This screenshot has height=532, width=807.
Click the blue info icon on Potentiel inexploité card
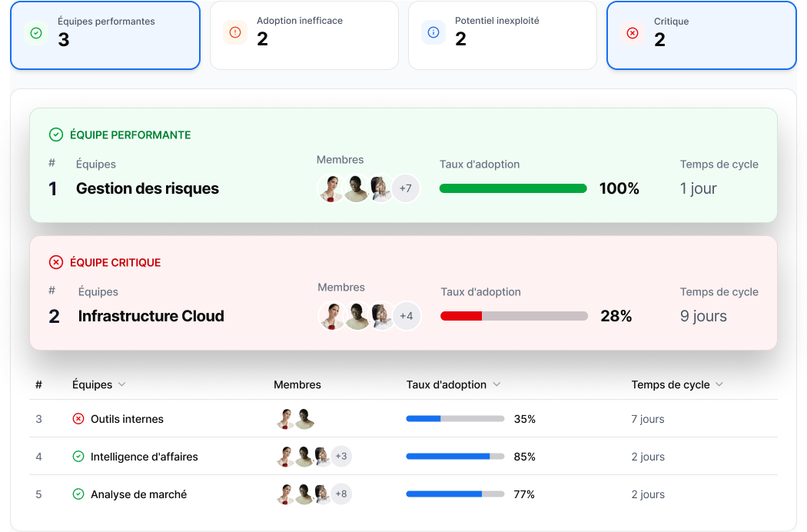(433, 32)
